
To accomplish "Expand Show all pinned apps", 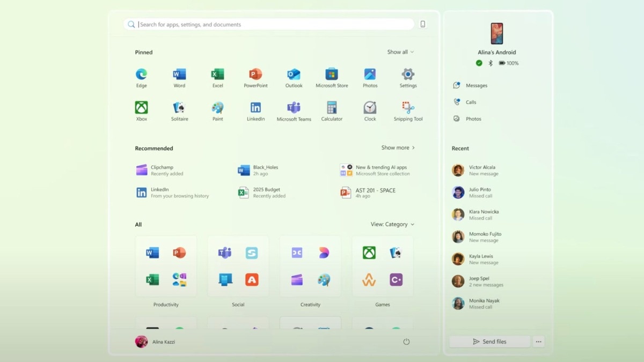I will 400,52.
